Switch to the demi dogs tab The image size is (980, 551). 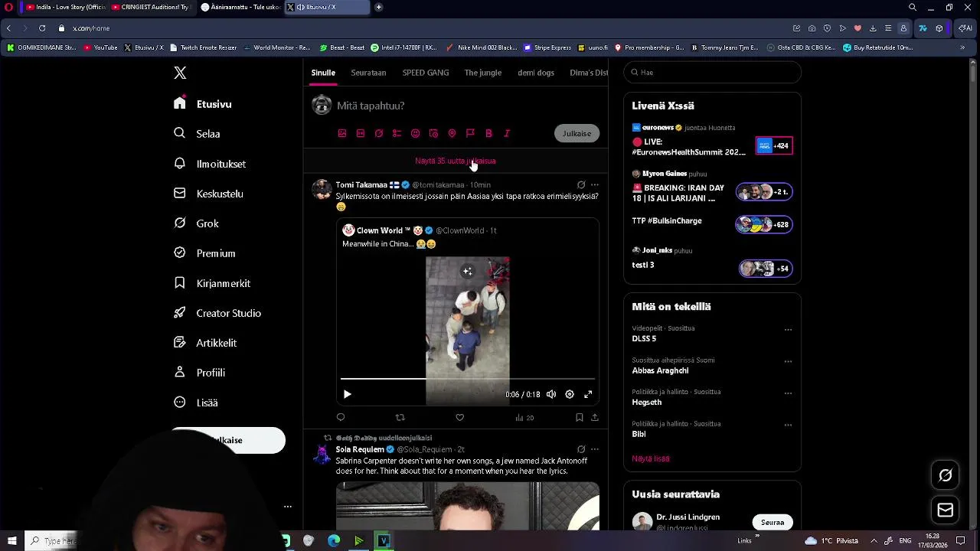pos(536,73)
